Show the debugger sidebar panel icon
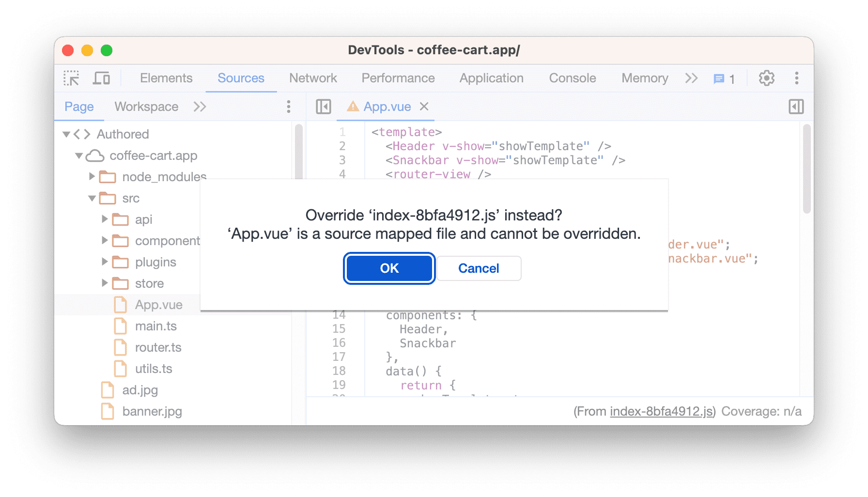 click(796, 107)
